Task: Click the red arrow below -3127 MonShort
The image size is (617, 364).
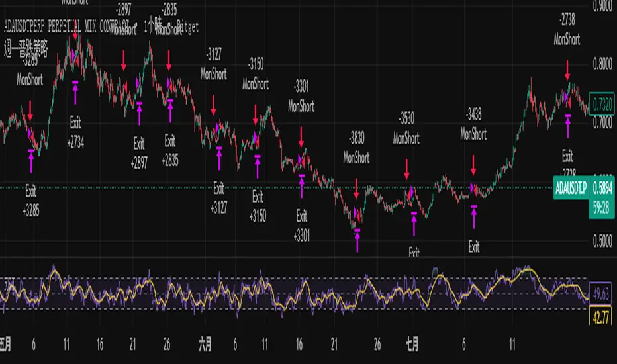Action: [x=213, y=105]
